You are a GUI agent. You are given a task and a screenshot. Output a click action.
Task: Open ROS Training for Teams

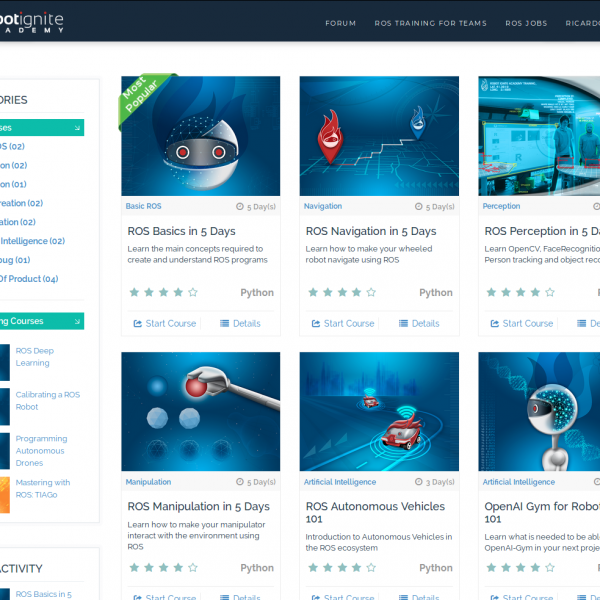[x=430, y=23]
